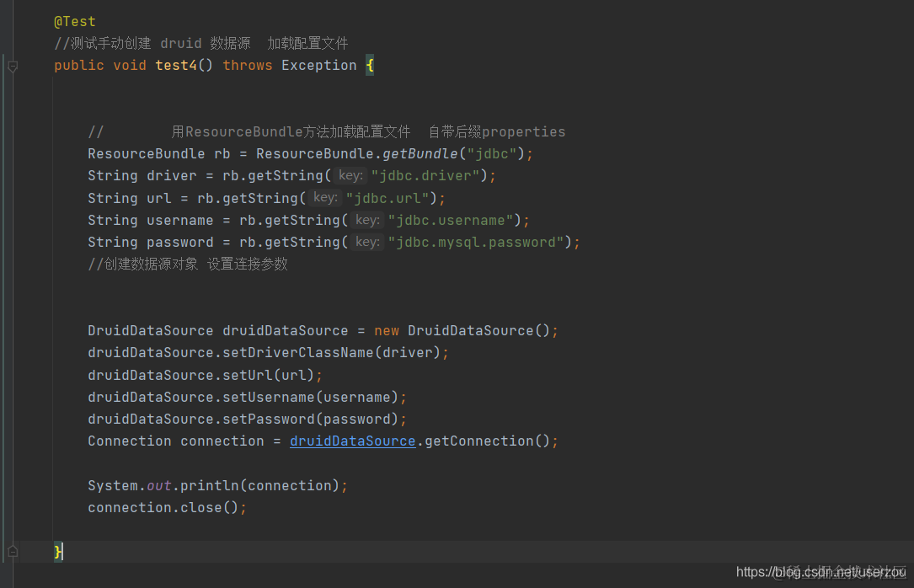Collapse test4 method using top fold marker
The image size is (914, 588).
pos(13,67)
